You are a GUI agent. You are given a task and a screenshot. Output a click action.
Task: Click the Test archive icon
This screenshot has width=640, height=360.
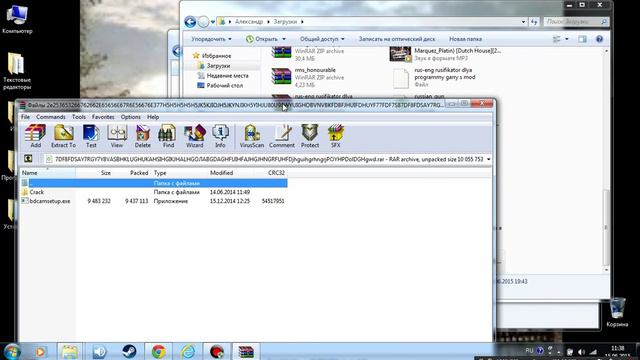coord(91,136)
